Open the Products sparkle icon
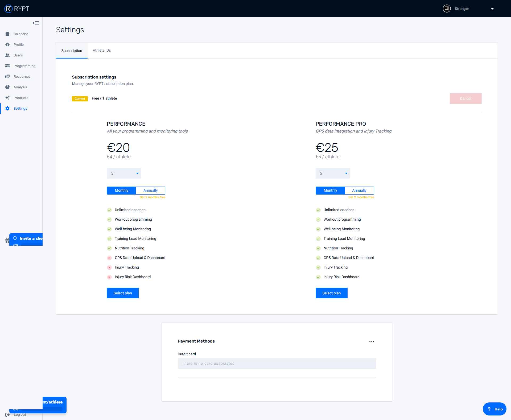511x420 pixels. 7,98
